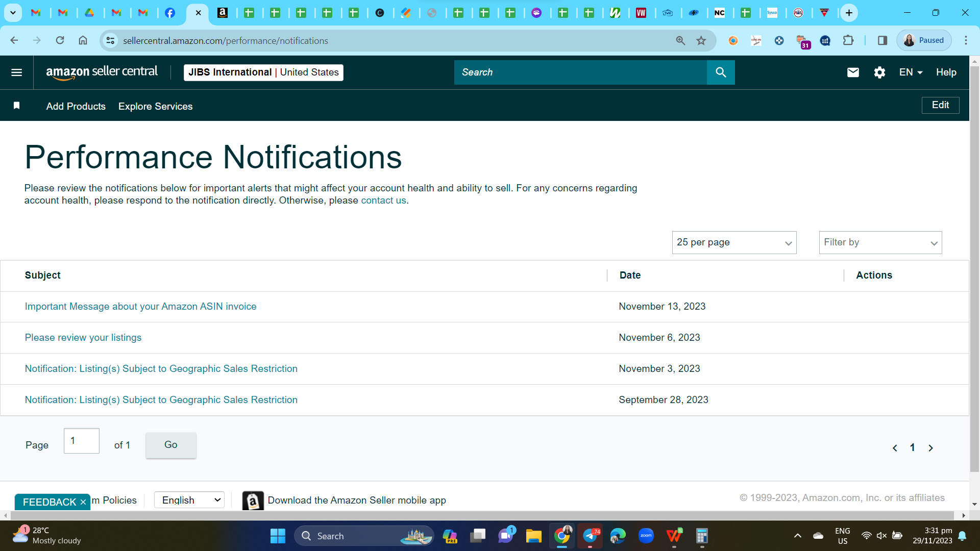Open the EN language dropdown

pyautogui.click(x=911, y=72)
